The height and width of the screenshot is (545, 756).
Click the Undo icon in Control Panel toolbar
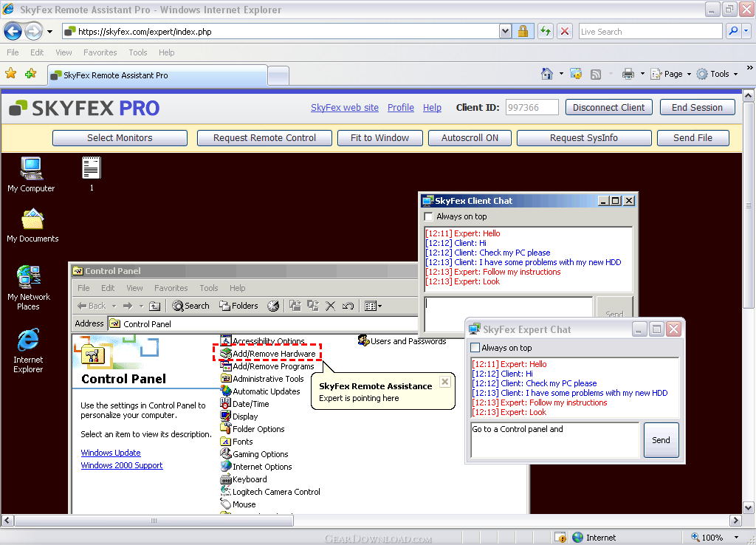click(348, 306)
